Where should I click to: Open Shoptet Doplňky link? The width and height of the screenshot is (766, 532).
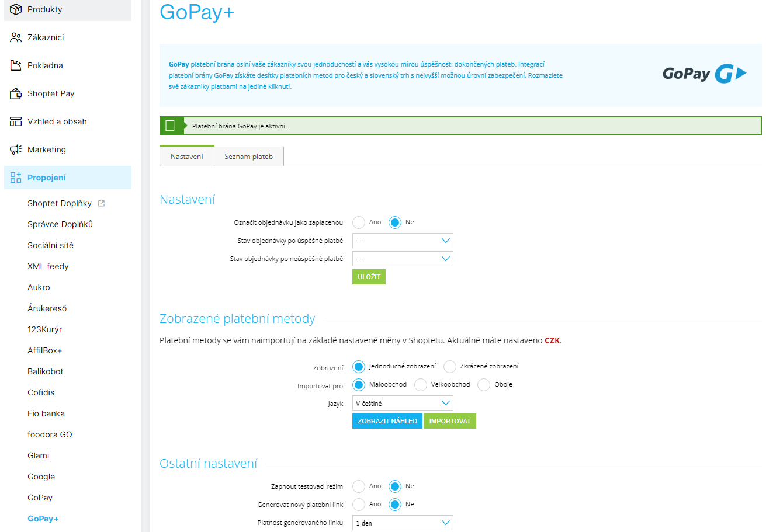60,203
